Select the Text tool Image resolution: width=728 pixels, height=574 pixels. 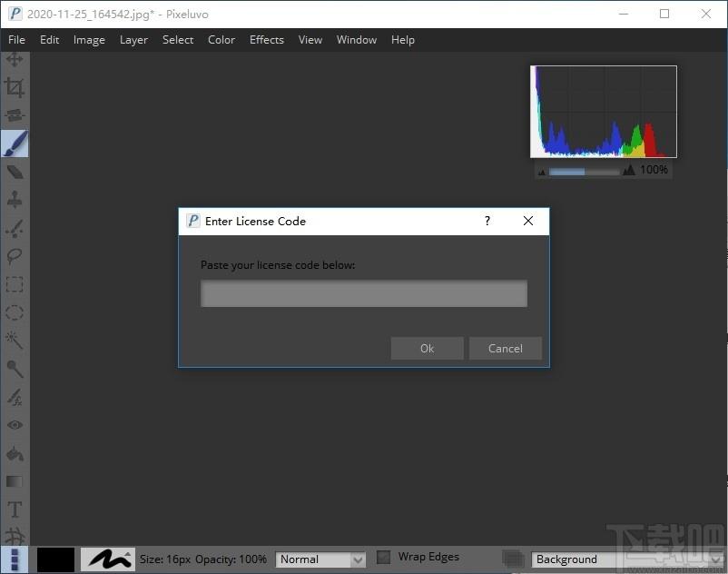(15, 510)
